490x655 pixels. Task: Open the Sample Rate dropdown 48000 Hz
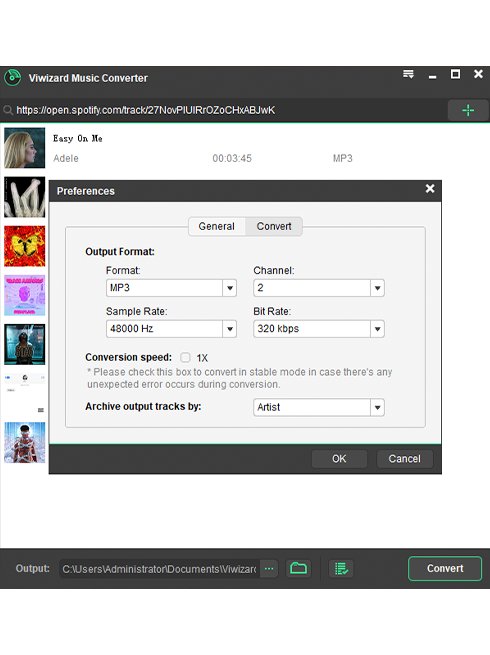[x=171, y=329]
